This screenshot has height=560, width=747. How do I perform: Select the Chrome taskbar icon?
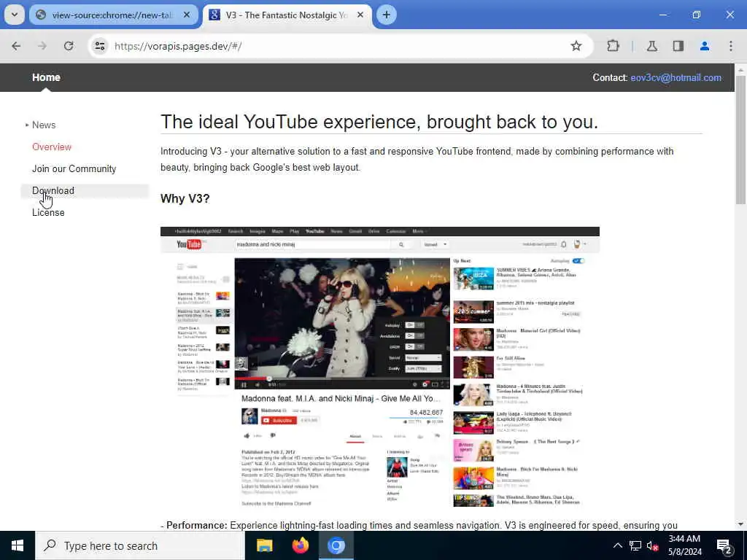click(x=336, y=545)
